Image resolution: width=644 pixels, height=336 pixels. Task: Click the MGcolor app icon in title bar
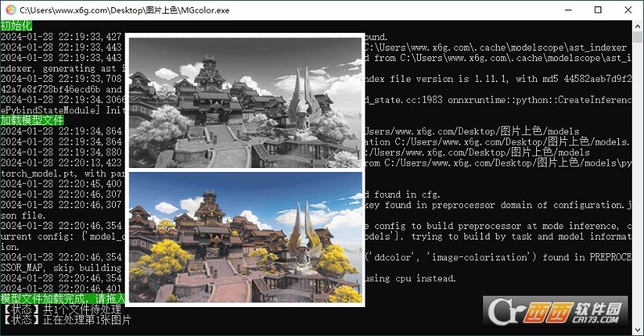tap(10, 10)
